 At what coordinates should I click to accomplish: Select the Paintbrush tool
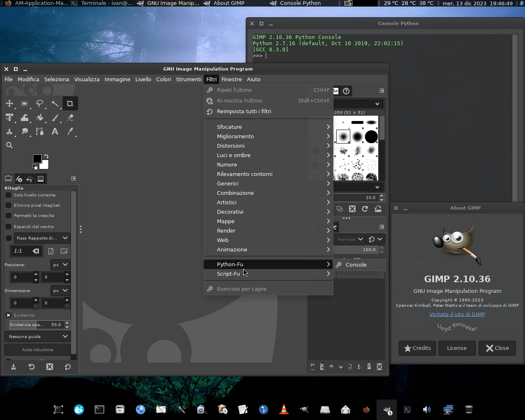tap(55, 118)
